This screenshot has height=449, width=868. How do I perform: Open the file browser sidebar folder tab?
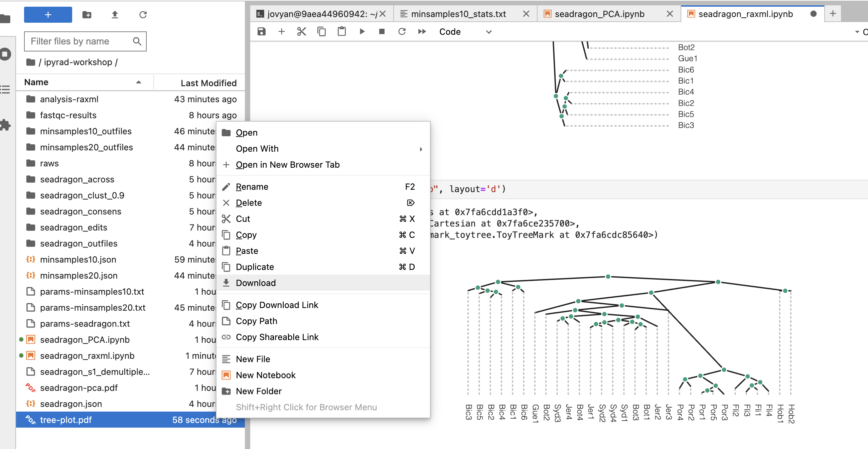point(5,18)
